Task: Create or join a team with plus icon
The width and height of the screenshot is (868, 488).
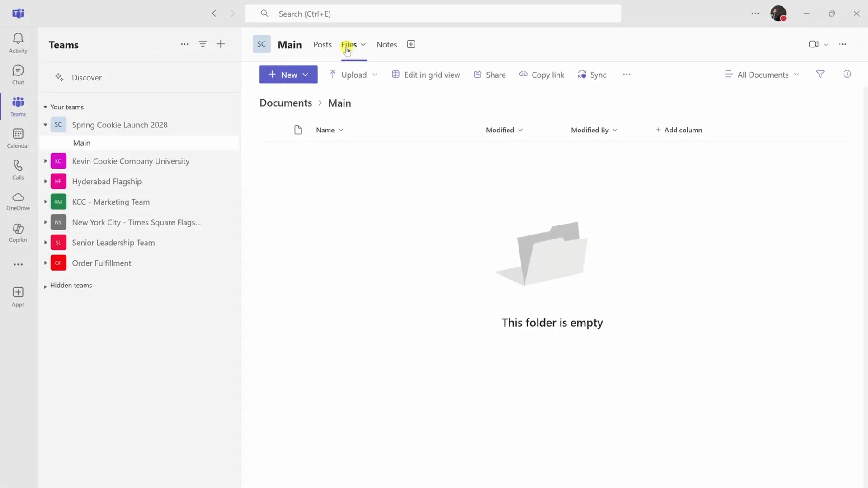Action: [221, 44]
